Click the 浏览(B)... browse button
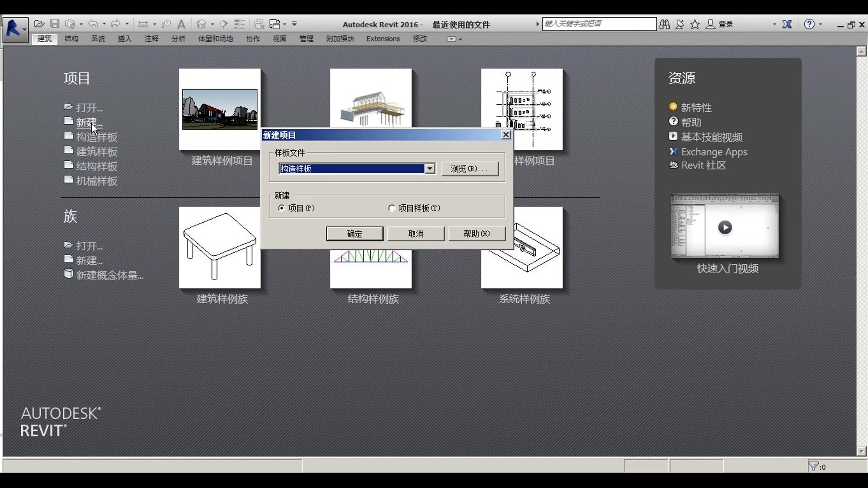This screenshot has height=488, width=868. pyautogui.click(x=470, y=169)
